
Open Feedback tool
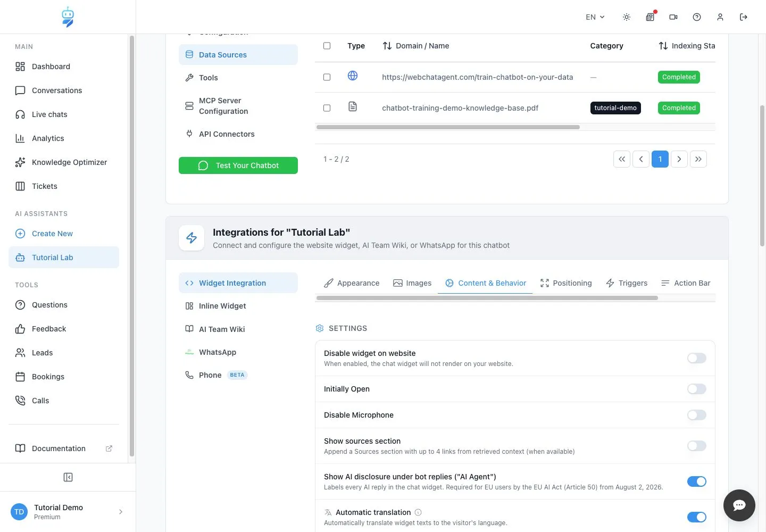point(64,329)
